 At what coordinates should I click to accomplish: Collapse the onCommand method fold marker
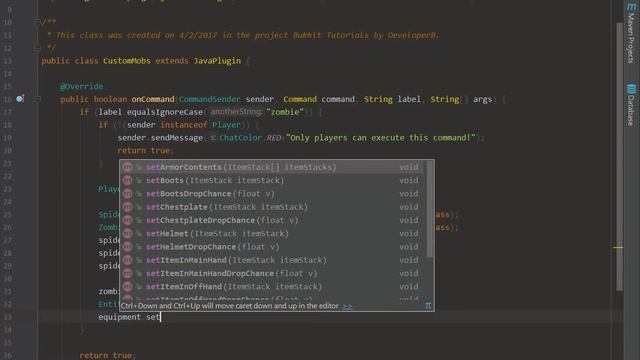click(37, 99)
